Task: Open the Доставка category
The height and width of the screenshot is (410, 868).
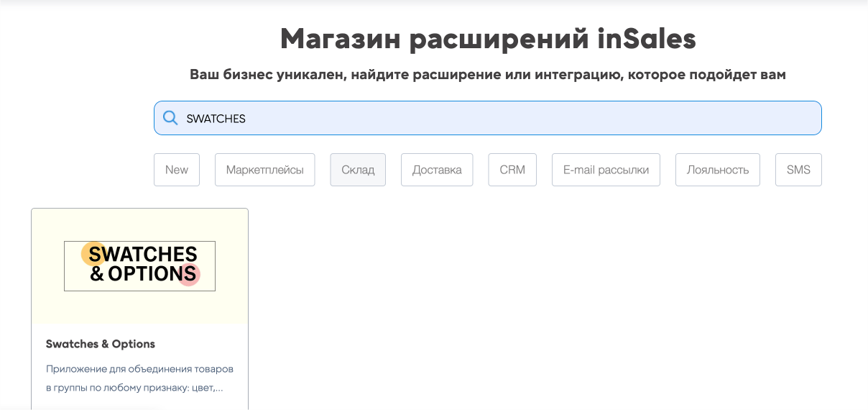Action: tap(437, 170)
